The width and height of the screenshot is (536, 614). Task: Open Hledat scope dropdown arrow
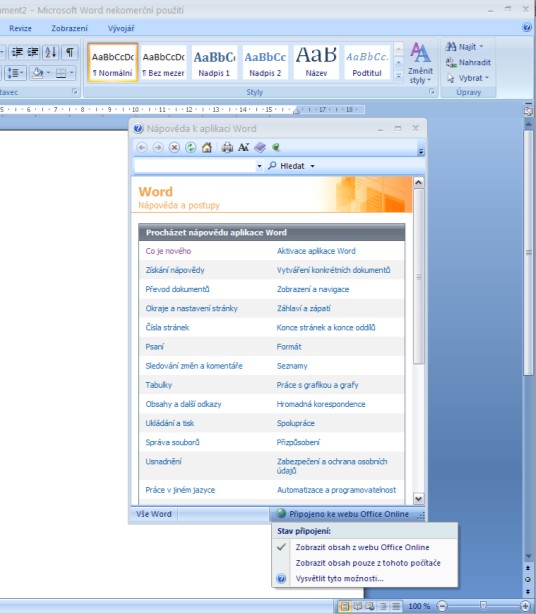312,166
